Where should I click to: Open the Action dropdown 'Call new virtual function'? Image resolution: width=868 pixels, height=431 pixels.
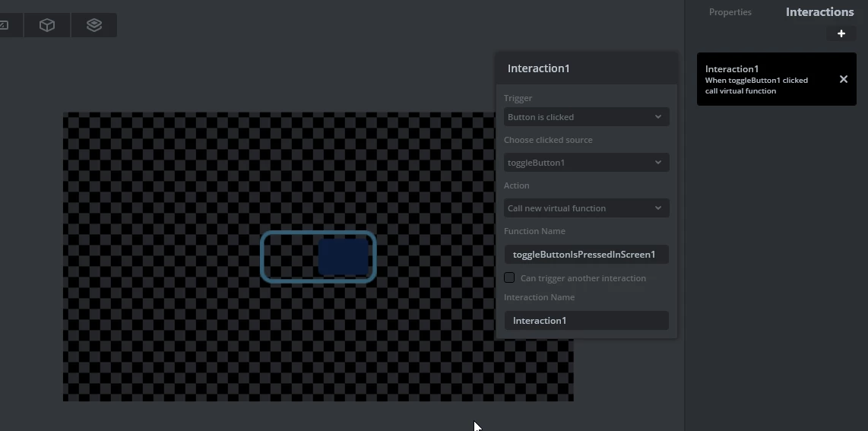[586, 208]
